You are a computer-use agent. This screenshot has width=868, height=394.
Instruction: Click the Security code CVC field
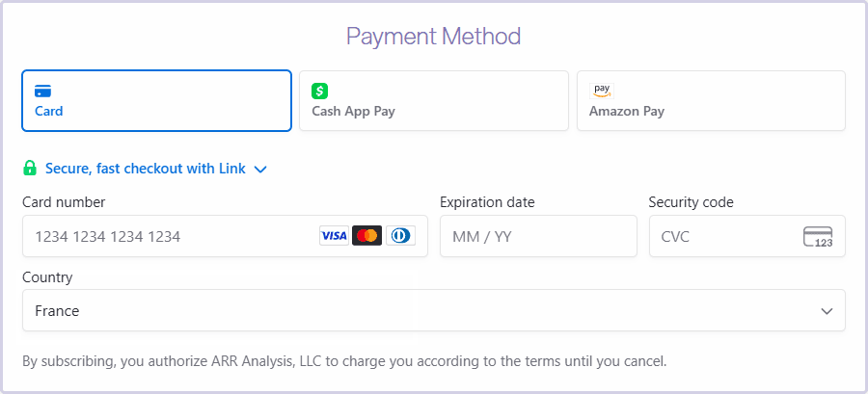725,236
